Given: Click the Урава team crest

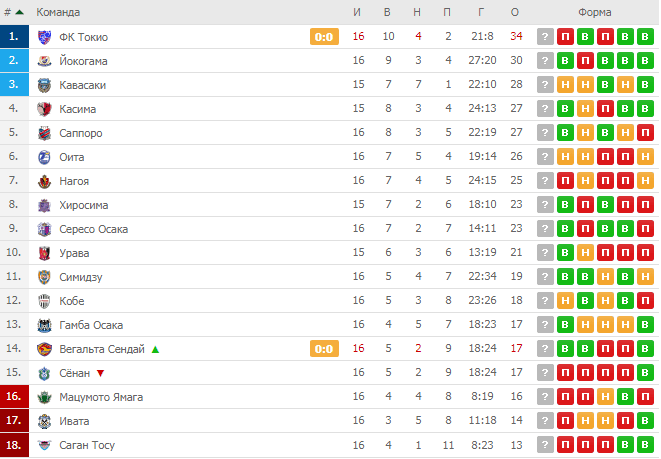Looking at the screenshot, I should coord(44,253).
